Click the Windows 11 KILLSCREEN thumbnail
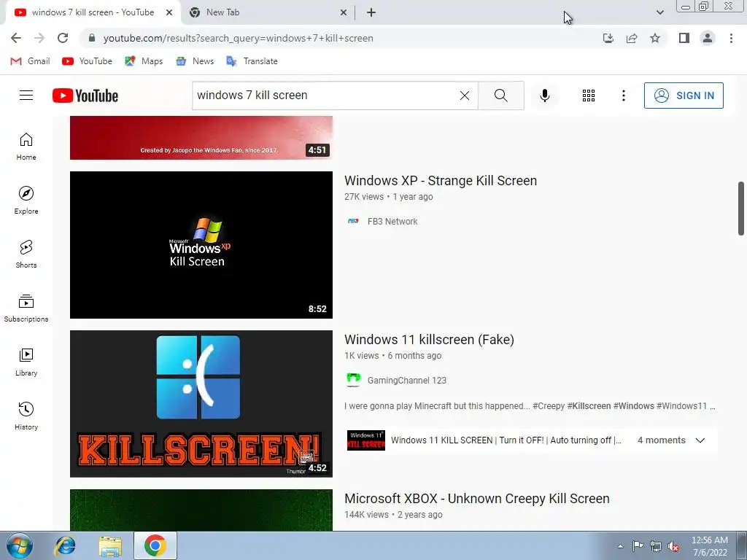This screenshot has height=560, width=747. [x=201, y=404]
